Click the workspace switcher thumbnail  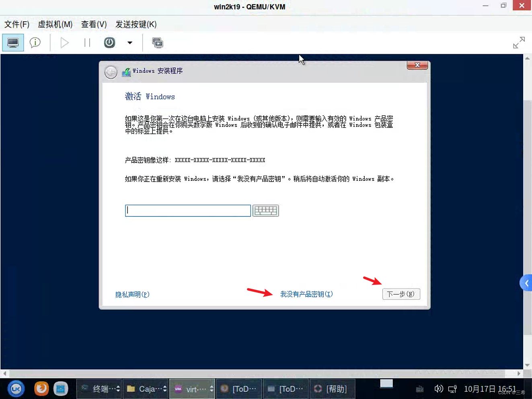tap(386, 384)
